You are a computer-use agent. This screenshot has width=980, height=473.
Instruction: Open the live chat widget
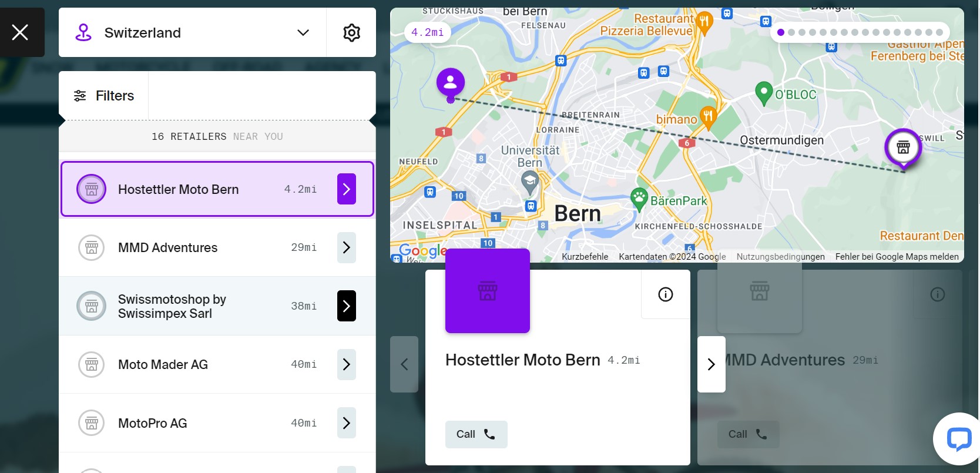pyautogui.click(x=958, y=438)
